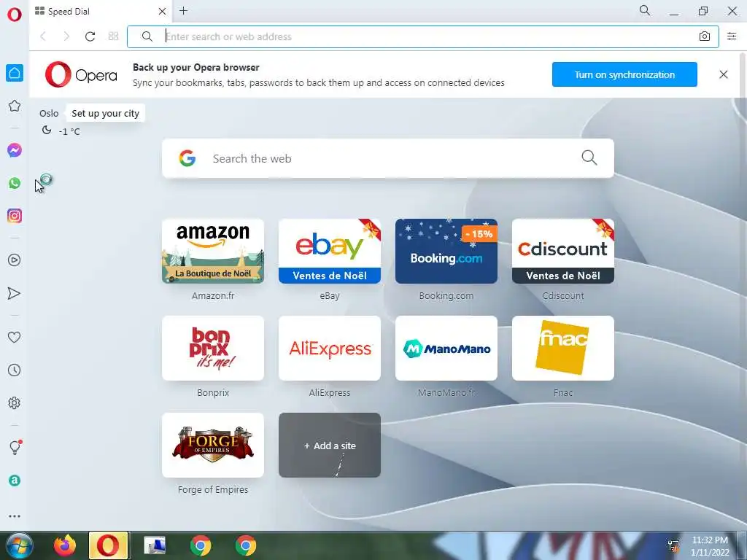Reload the current page
This screenshot has height=560, width=747.
(x=90, y=36)
